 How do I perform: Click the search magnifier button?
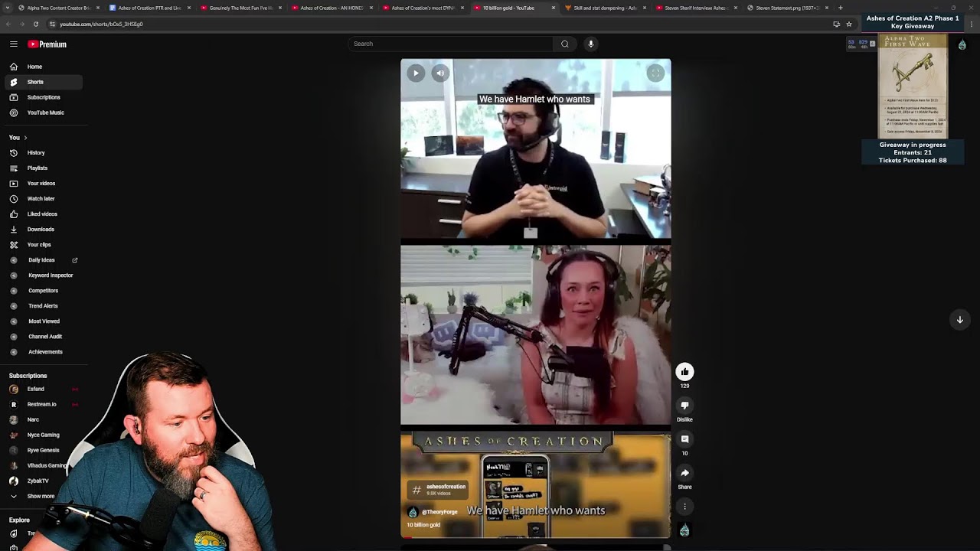click(x=565, y=44)
